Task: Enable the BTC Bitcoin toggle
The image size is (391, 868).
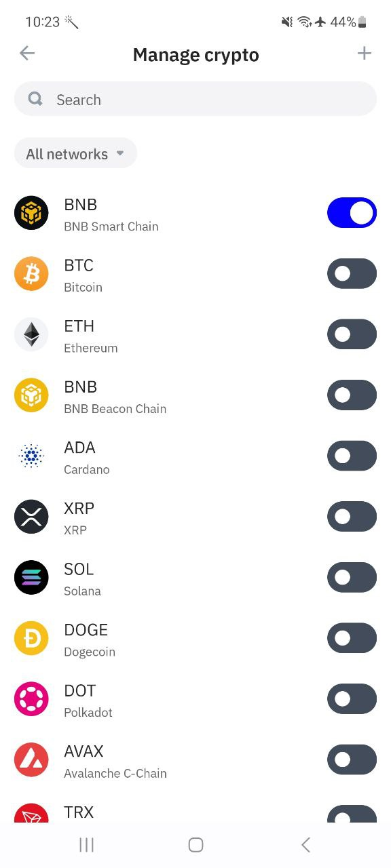Action: (352, 273)
